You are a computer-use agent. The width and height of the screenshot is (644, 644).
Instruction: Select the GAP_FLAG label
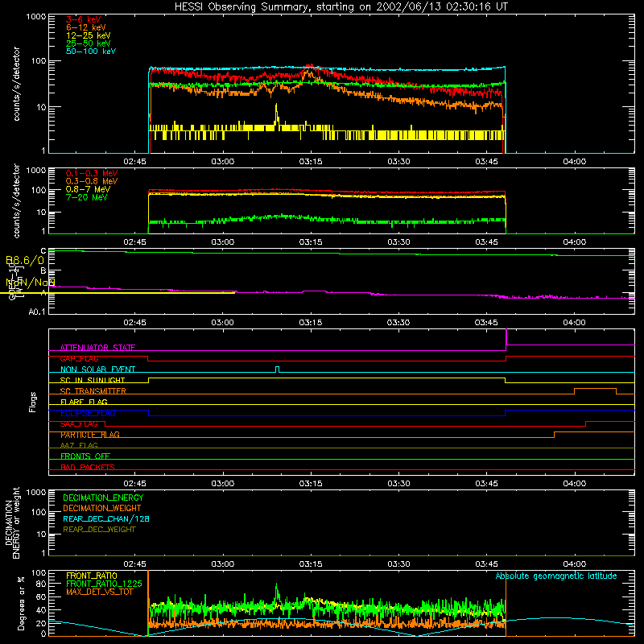point(79,358)
